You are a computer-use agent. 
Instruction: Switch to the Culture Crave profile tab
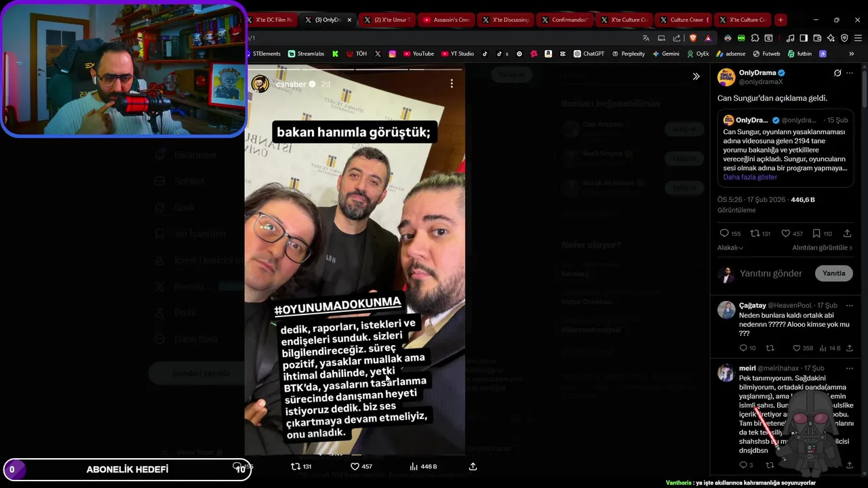pos(682,20)
